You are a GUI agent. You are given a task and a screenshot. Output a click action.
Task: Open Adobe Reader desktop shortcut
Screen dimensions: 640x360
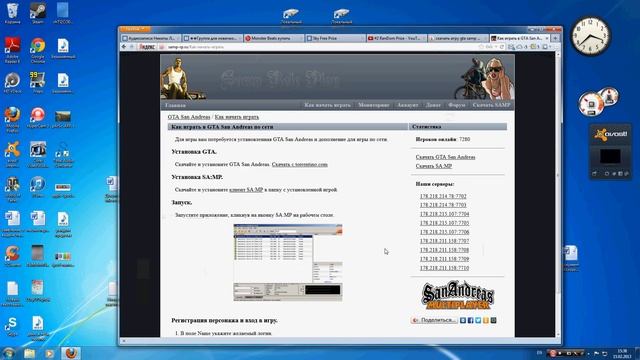pyautogui.click(x=12, y=50)
